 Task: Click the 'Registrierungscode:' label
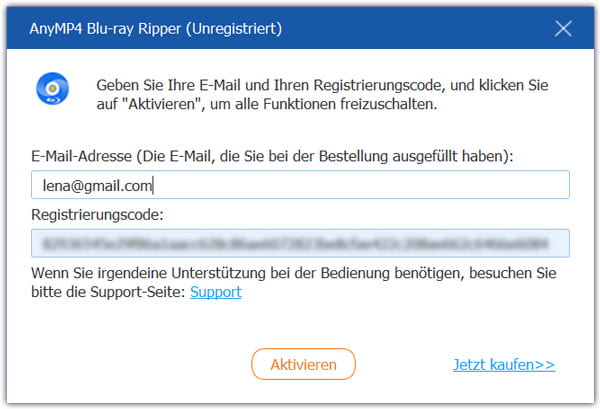[97, 215]
